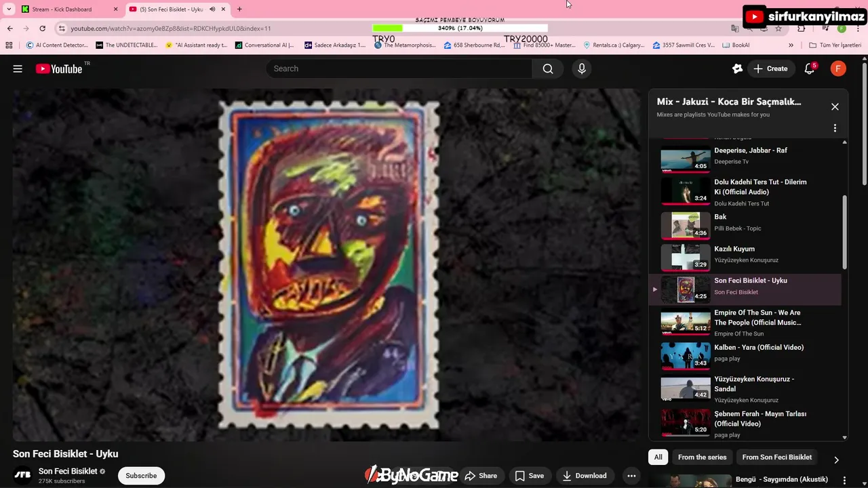Open 658 Sherbourne Rd bookmark
Image resolution: width=868 pixels, height=488 pixels.
pos(475,45)
